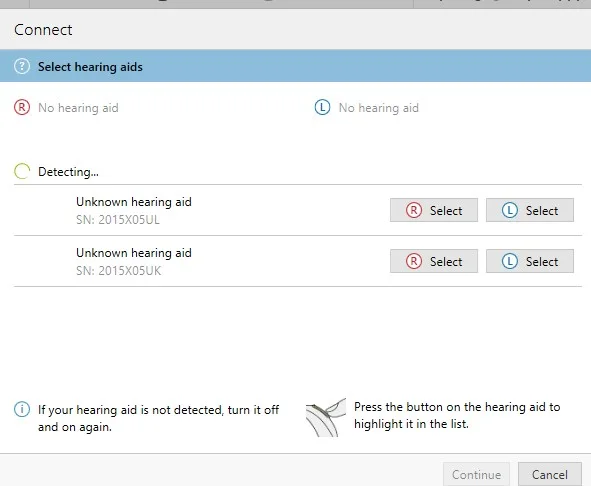This screenshot has height=486, width=591.
Task: Click right ear No hearing aid label
Action: 78,108
